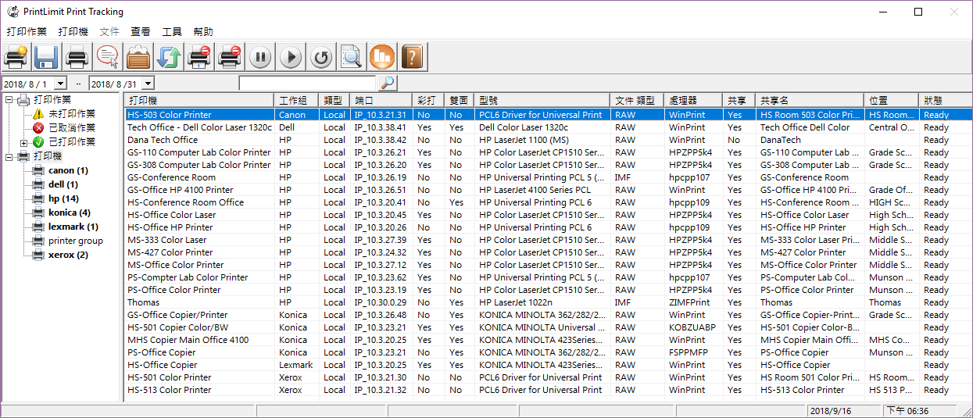The width and height of the screenshot is (980, 418).
Task: Sort by 處理器 column header
Action: [694, 100]
